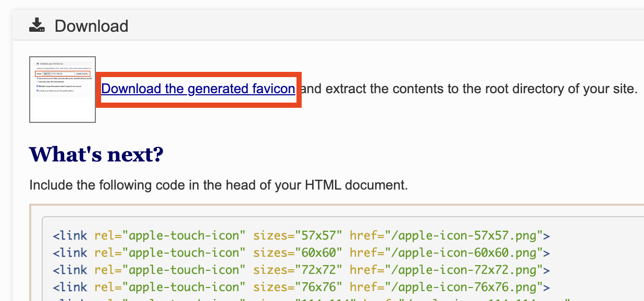The width and height of the screenshot is (644, 301).
Task: Click the 'extract the contents' instruction text
Action: [x=469, y=89]
